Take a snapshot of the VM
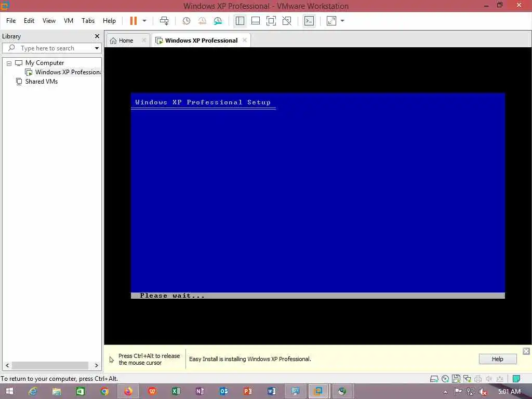 point(187,21)
